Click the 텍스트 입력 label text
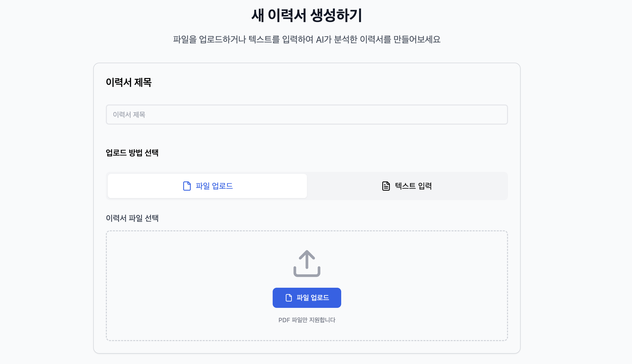Screen dimensions: 632x364 413,186
